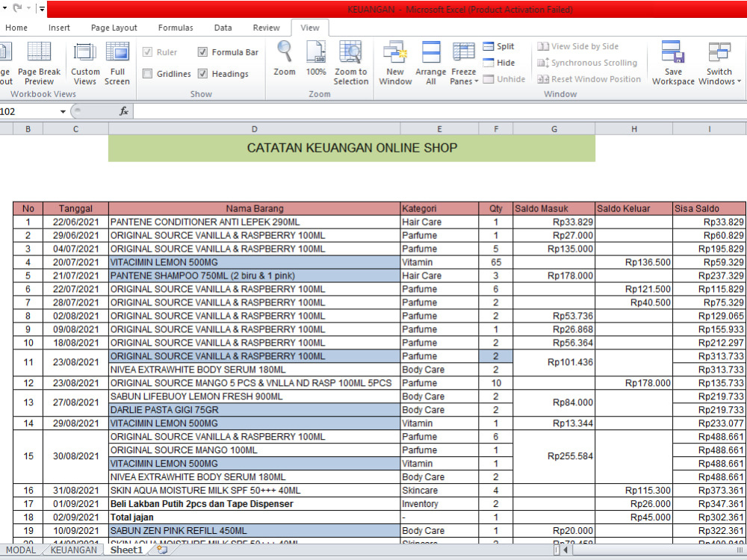
Task: Toggle the Ruler checkbox
Action: pos(148,52)
